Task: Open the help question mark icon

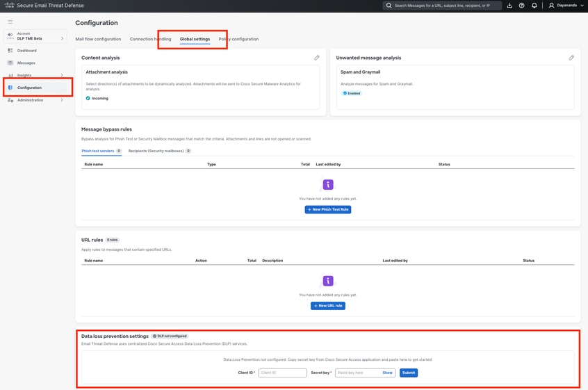Action: (x=522, y=6)
